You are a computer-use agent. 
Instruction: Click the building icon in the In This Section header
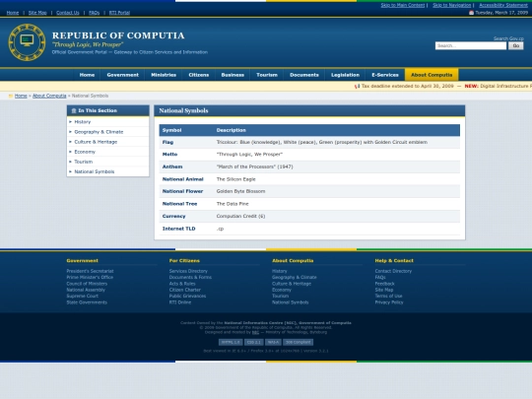(74, 110)
